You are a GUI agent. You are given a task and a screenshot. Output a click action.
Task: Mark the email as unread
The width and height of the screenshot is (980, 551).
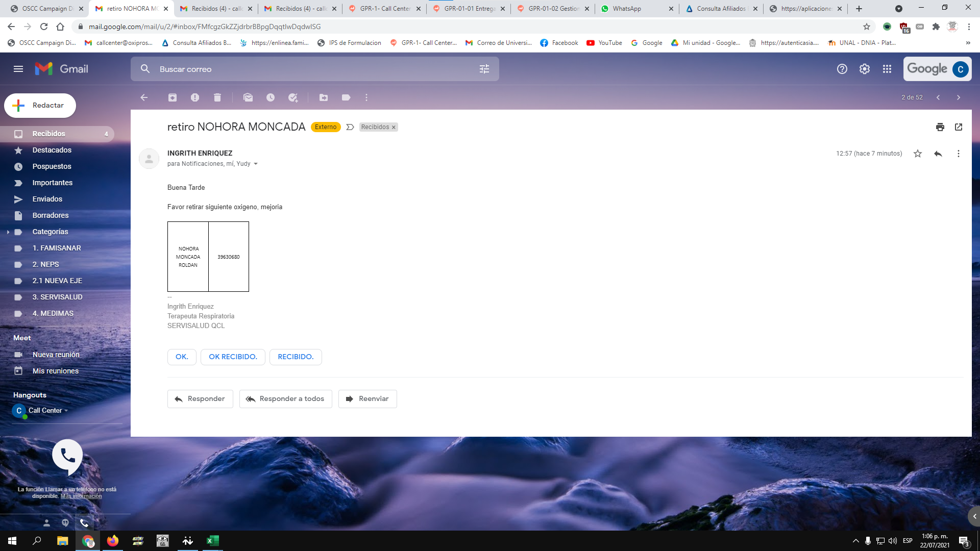[x=248, y=97]
